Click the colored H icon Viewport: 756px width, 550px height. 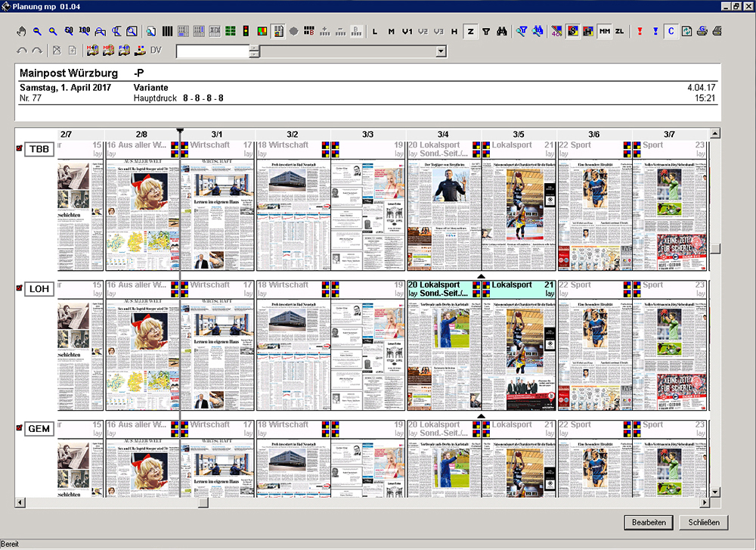pos(588,31)
